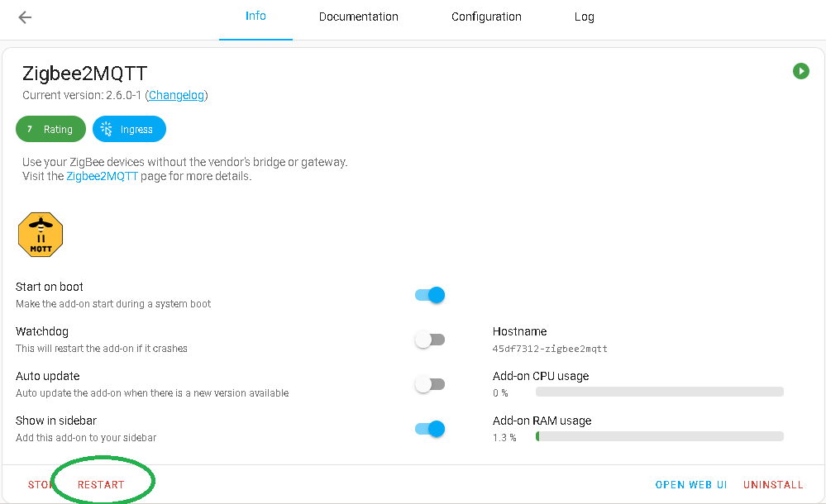Start the add-on via the green play icon
The width and height of the screenshot is (826, 504).
(800, 71)
